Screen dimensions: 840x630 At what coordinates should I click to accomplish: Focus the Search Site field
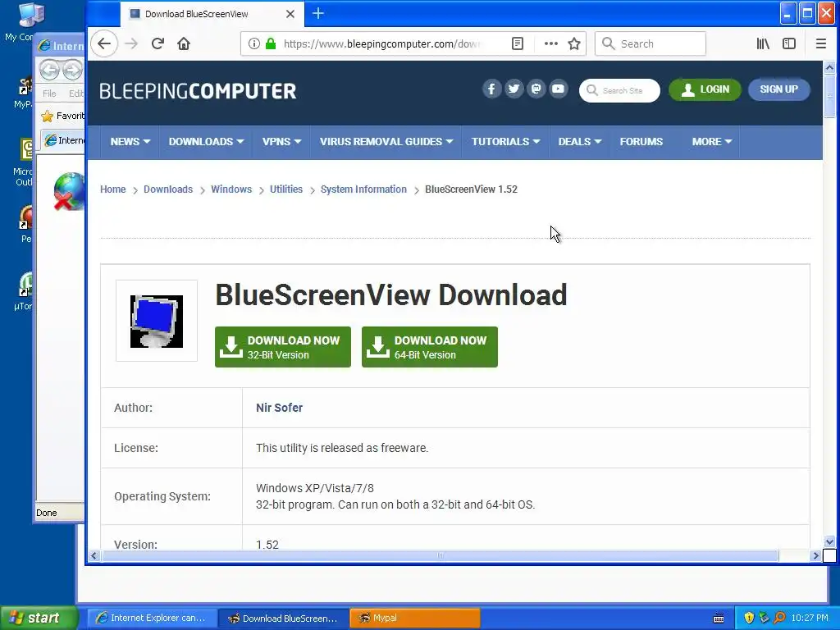point(620,90)
